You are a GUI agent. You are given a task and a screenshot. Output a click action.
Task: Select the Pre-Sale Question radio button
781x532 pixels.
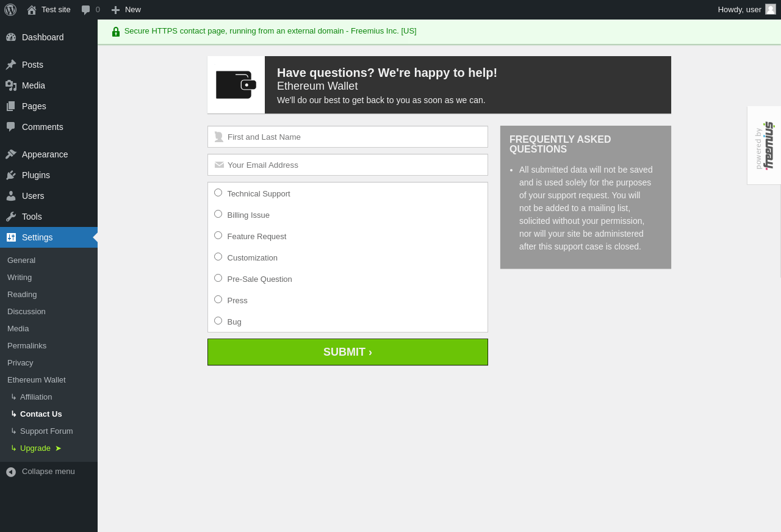point(218,278)
